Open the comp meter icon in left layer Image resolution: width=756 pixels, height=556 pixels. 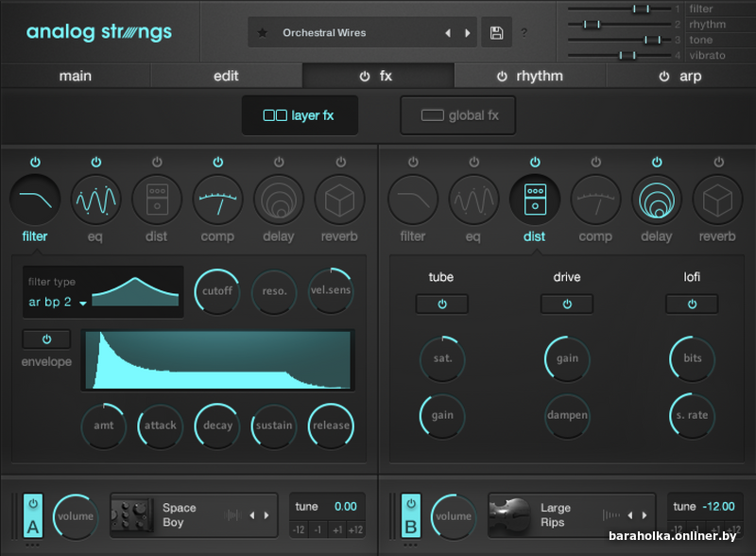[217, 200]
